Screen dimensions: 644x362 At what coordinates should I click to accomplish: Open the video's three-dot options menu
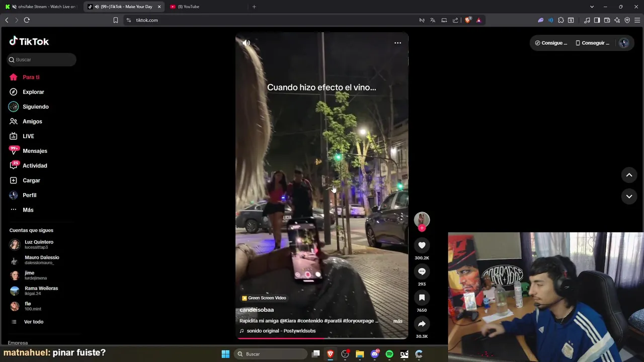(x=397, y=43)
